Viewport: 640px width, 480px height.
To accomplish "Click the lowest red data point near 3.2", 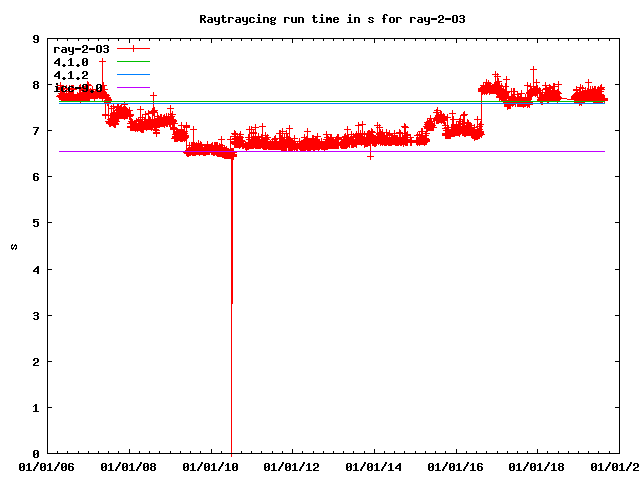I will click(x=232, y=302).
